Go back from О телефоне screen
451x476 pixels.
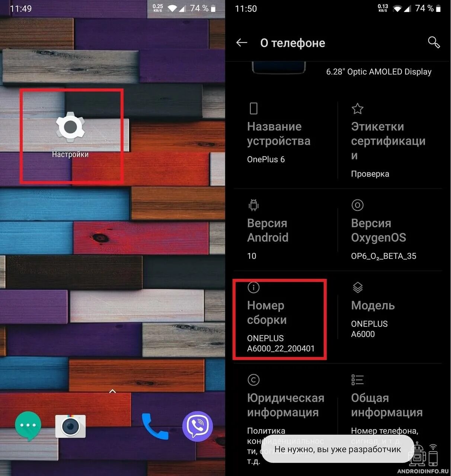click(x=242, y=43)
